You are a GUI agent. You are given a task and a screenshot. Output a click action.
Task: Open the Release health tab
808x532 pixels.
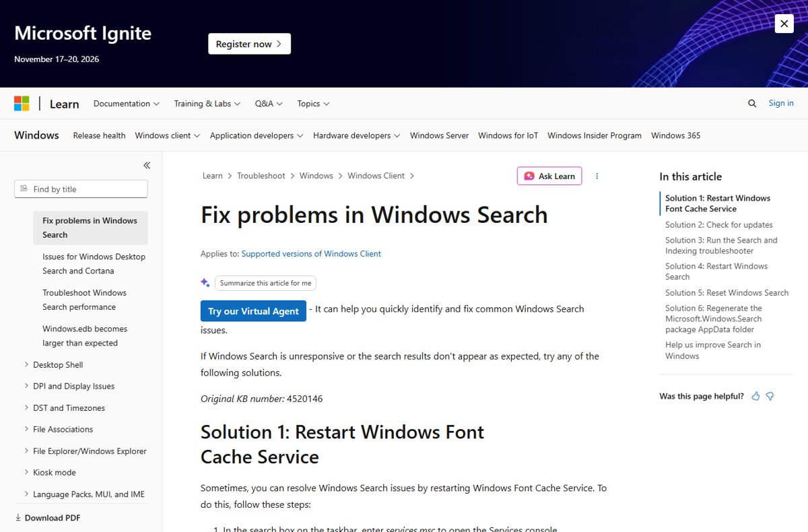coord(99,135)
